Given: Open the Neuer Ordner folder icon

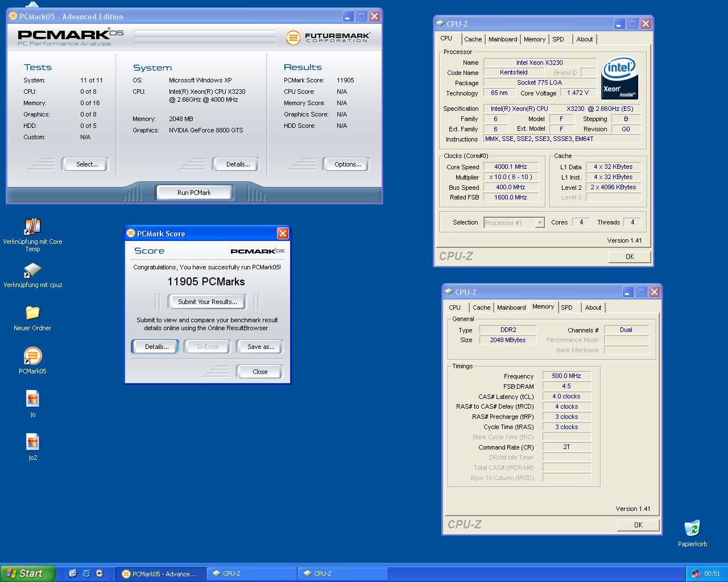Looking at the screenshot, I should coord(32,313).
